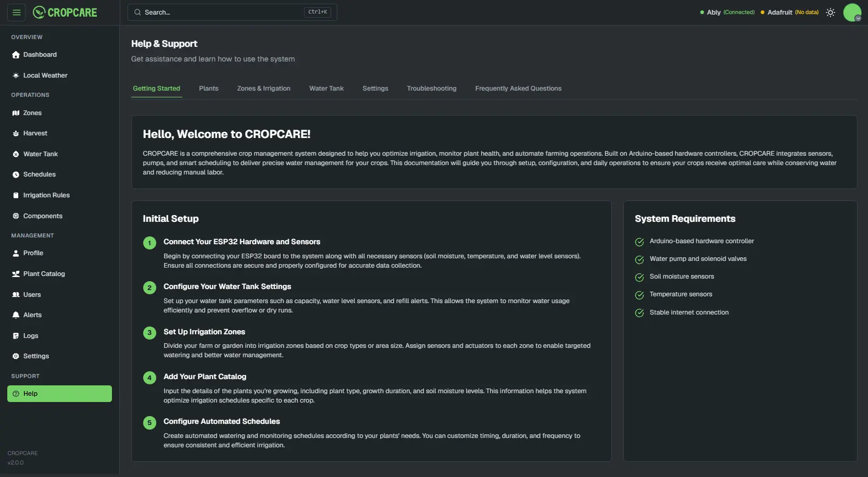Image resolution: width=868 pixels, height=477 pixels.
Task: Click the Ably connected status indicator
Action: pyautogui.click(x=727, y=12)
